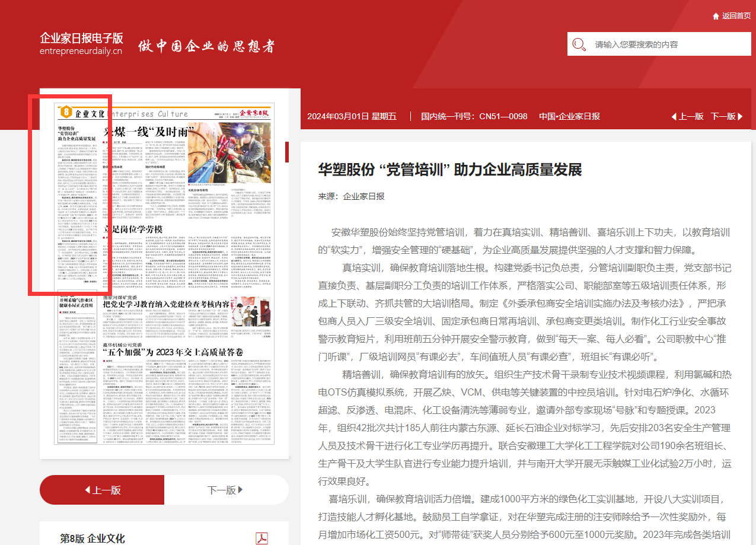The width and height of the screenshot is (756, 545).
Task: Open the PDF download icon for 第8版
Action: [x=261, y=538]
